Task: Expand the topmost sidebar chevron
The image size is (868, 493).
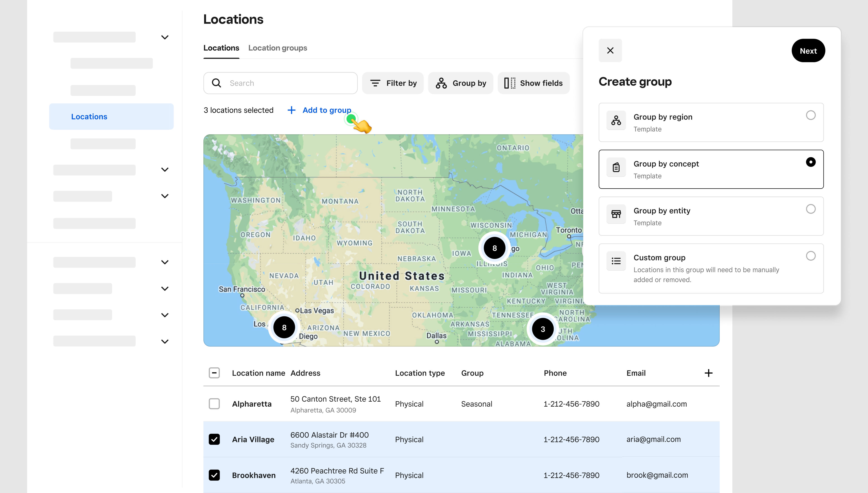Action: pos(165,37)
